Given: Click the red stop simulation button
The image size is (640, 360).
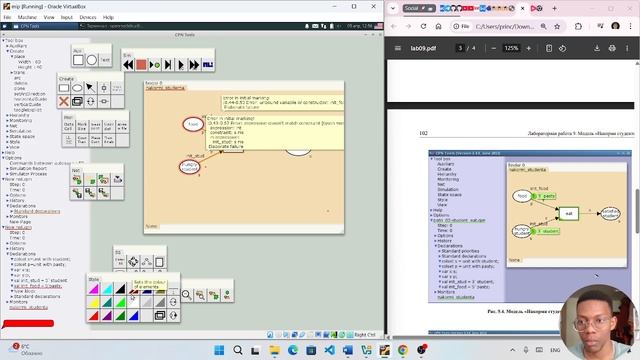Looking at the screenshot, I should click(141, 65).
